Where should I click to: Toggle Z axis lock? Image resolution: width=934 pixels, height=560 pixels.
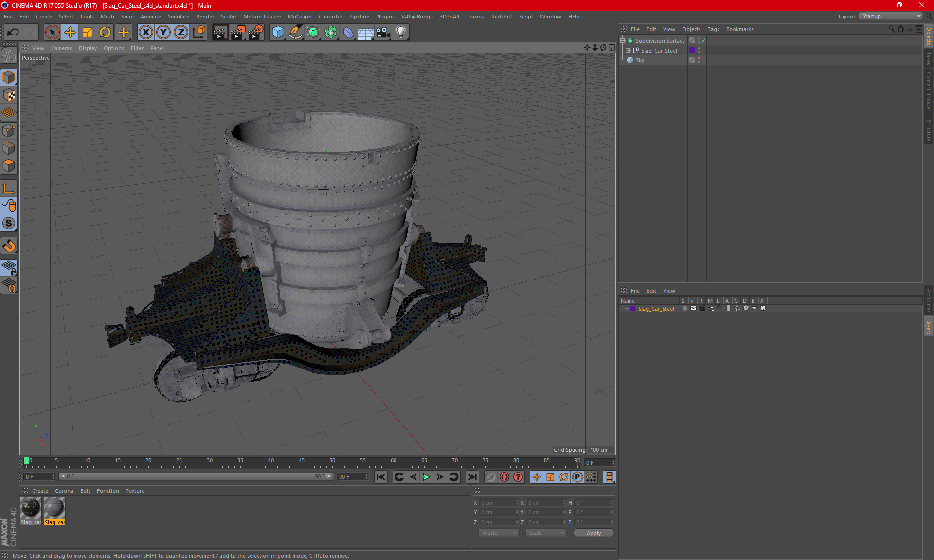click(181, 33)
